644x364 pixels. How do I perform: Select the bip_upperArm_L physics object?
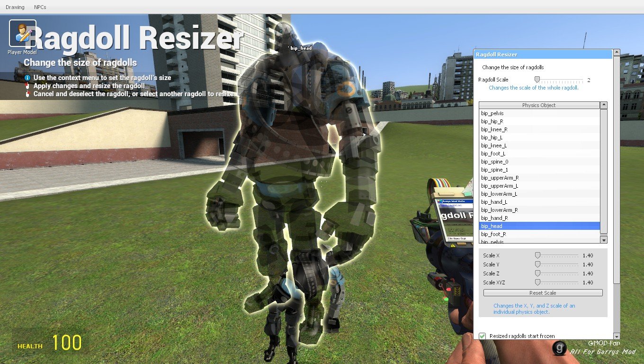(539, 186)
